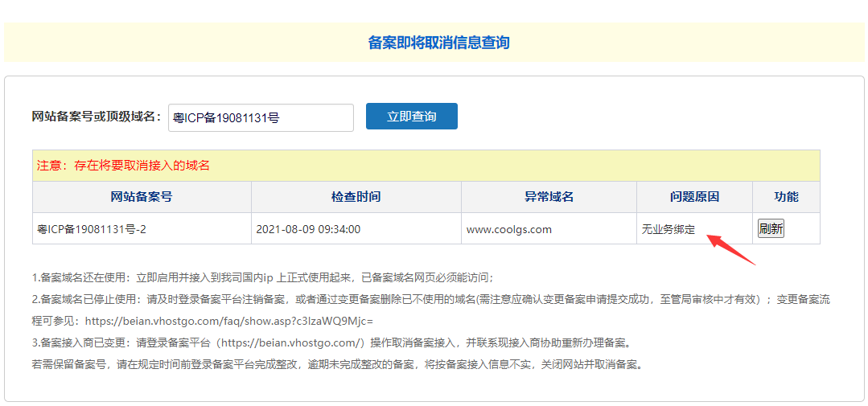Click the check time 2021-08-09 09:34:00 cell

308,229
